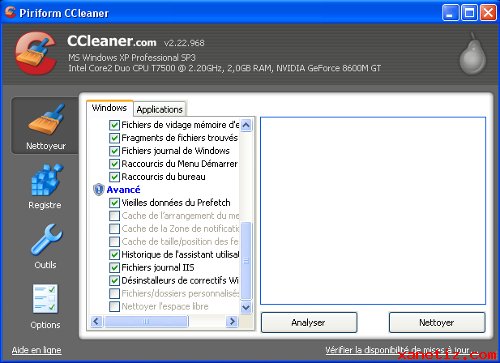Uncheck Fichiers journal IIS checkbox
Viewport: 500px width, 363px height.
coord(114,268)
